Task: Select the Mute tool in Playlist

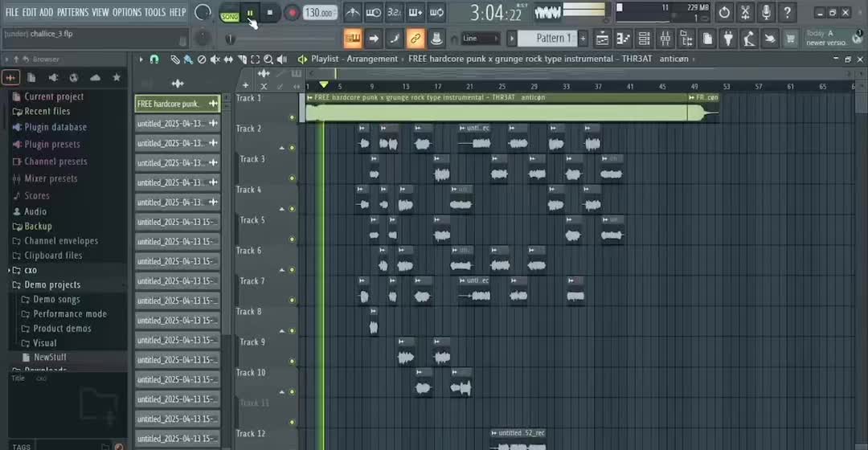Action: click(x=215, y=59)
